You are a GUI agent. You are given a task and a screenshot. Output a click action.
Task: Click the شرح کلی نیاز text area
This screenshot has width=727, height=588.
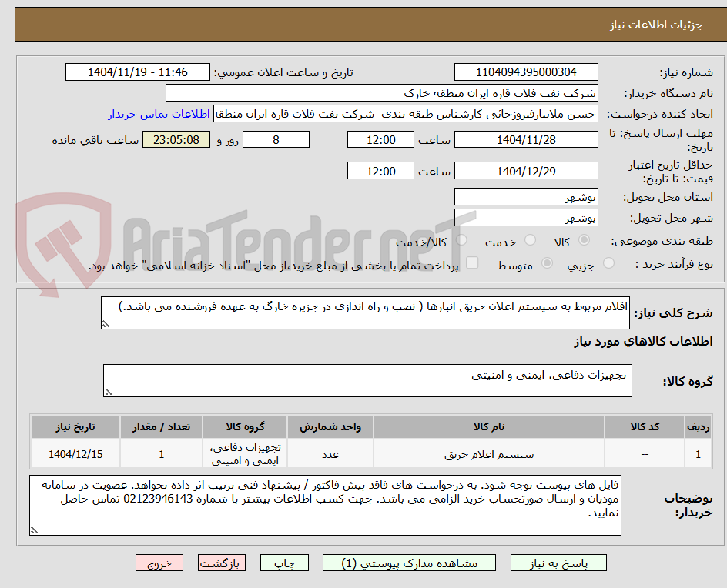pyautogui.click(x=365, y=312)
